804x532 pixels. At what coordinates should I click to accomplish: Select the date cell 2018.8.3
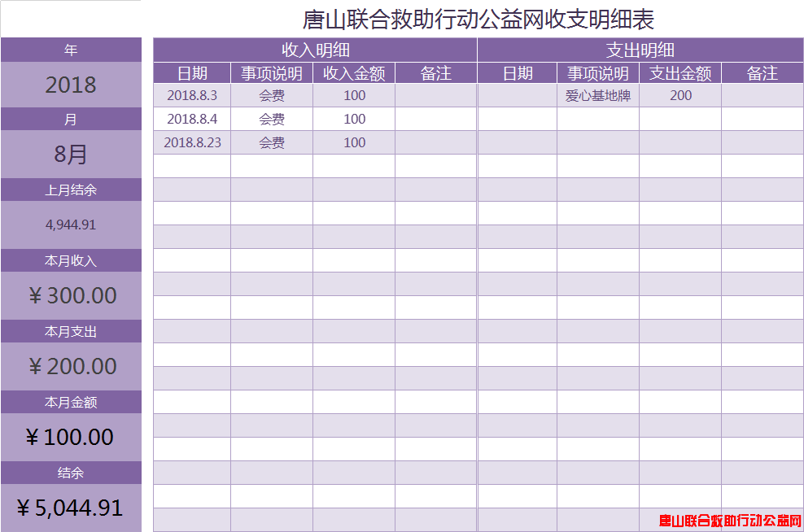(x=192, y=95)
